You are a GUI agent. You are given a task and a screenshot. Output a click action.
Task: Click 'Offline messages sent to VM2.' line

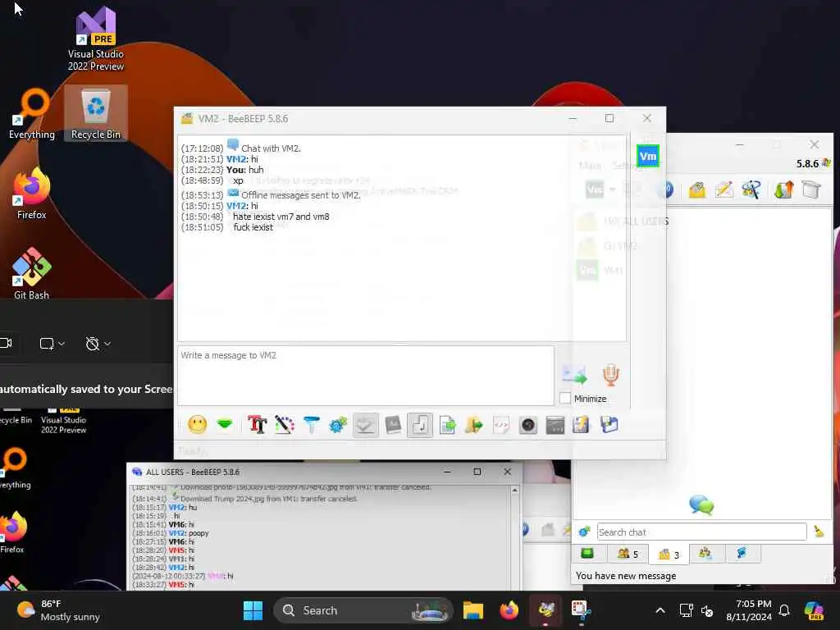(301, 195)
